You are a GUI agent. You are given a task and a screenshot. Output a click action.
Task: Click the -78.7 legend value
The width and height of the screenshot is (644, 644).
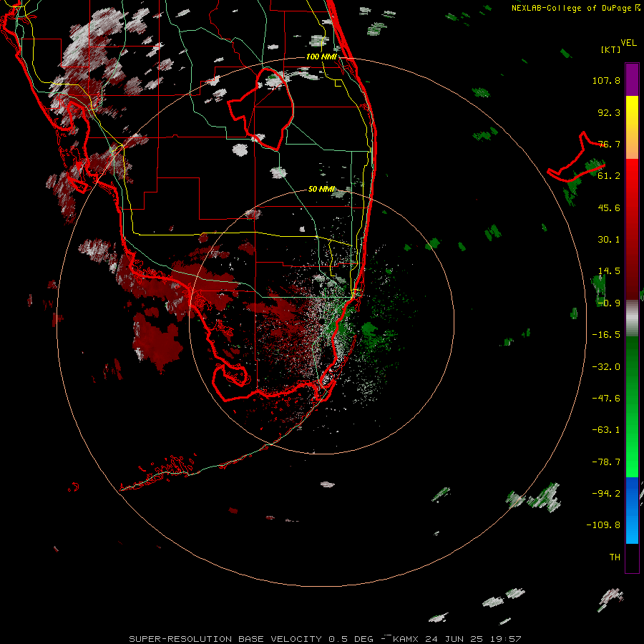pyautogui.click(x=606, y=462)
